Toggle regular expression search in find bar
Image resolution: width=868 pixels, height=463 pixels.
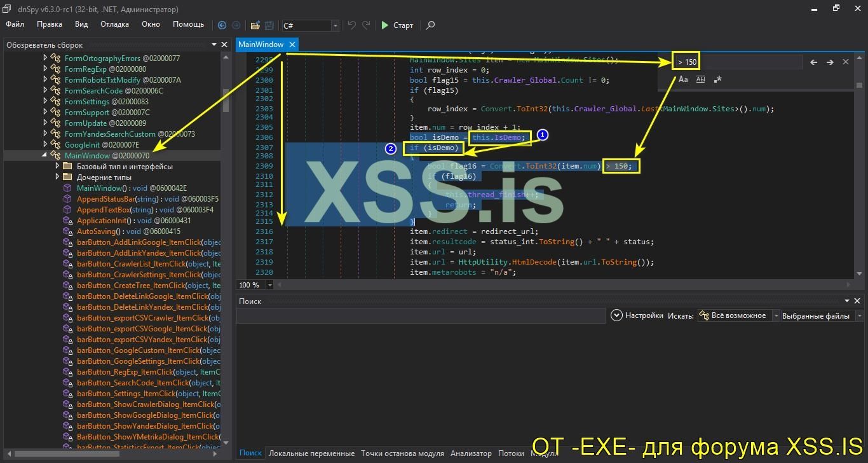(x=717, y=79)
